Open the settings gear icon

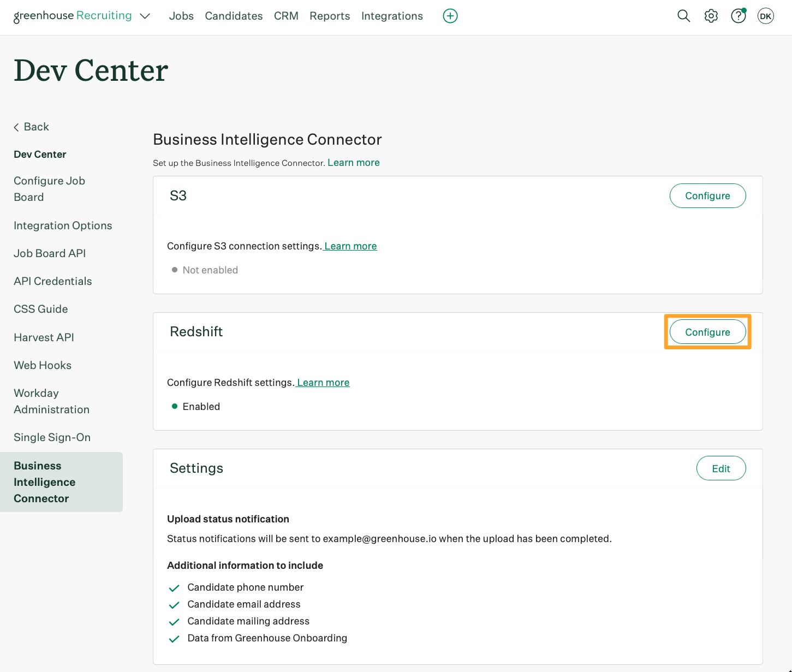coord(711,16)
